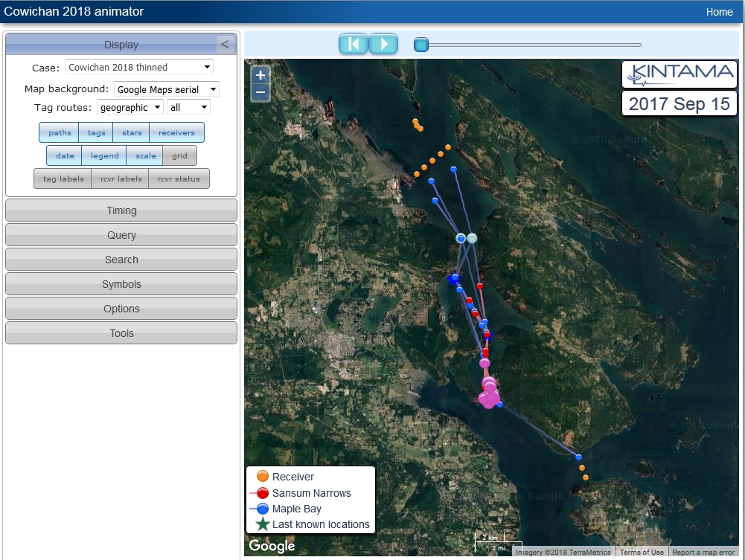
Task: Collapse the side panel with arrow icon
Action: [x=225, y=45]
